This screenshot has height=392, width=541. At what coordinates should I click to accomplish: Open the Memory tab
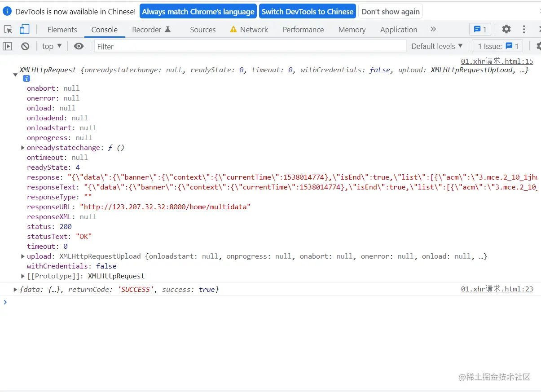pos(352,29)
